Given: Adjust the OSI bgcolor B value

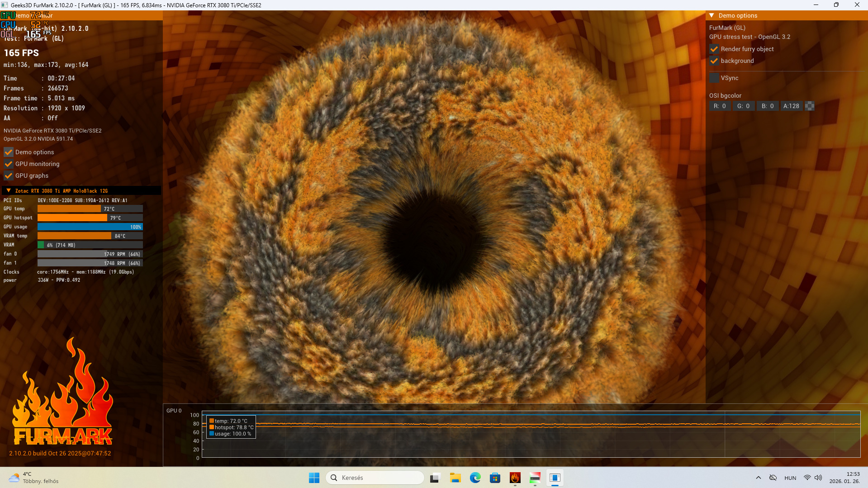Looking at the screenshot, I should coord(768,106).
